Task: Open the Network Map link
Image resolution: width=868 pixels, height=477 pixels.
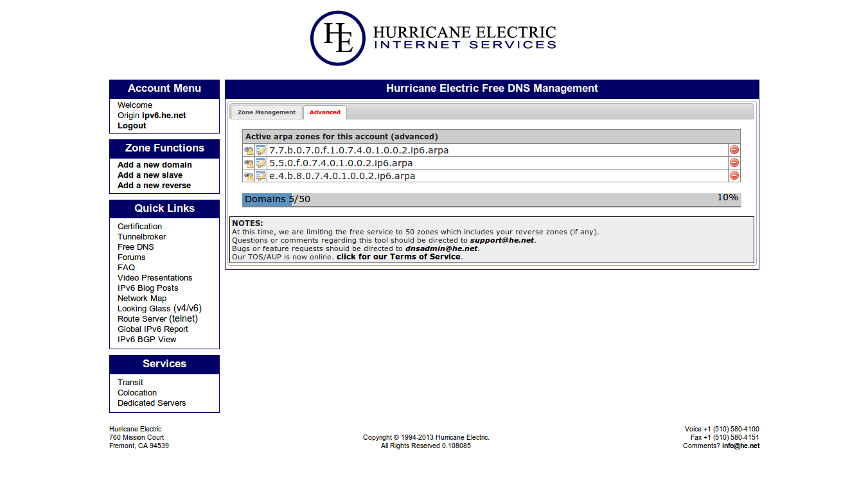Action: point(142,299)
